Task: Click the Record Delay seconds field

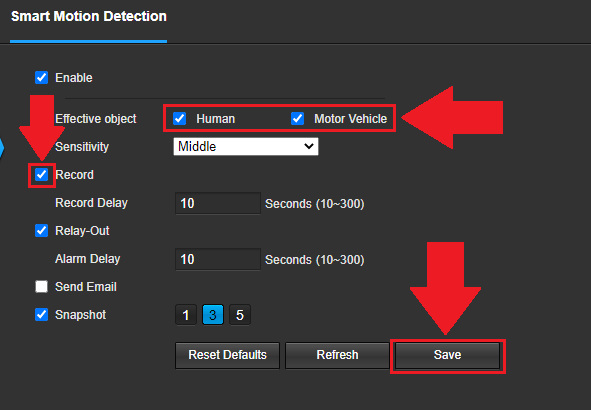Action: coord(218,203)
